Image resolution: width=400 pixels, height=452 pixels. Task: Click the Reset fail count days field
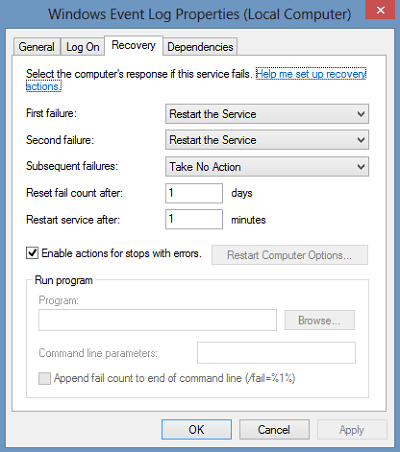tap(194, 193)
